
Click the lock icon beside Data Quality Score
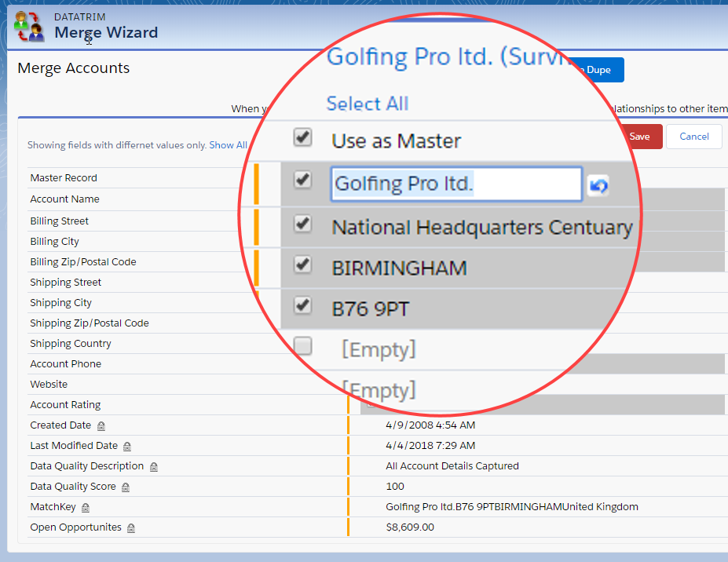tap(126, 487)
